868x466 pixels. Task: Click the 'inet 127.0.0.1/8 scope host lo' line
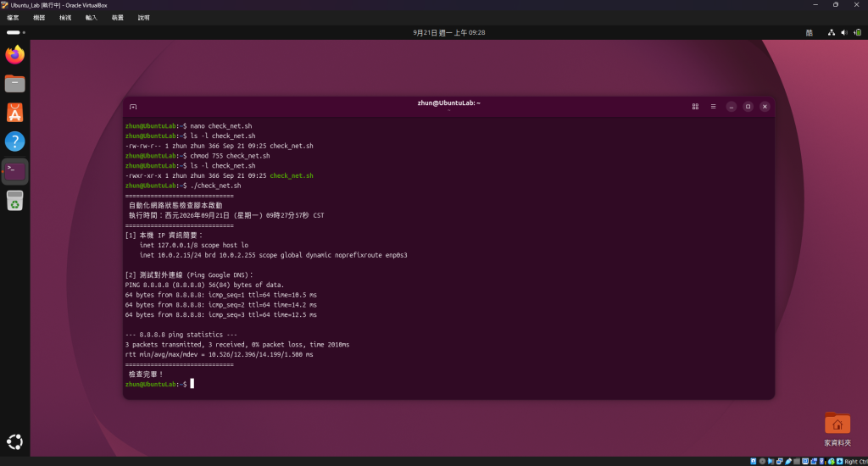coord(194,245)
